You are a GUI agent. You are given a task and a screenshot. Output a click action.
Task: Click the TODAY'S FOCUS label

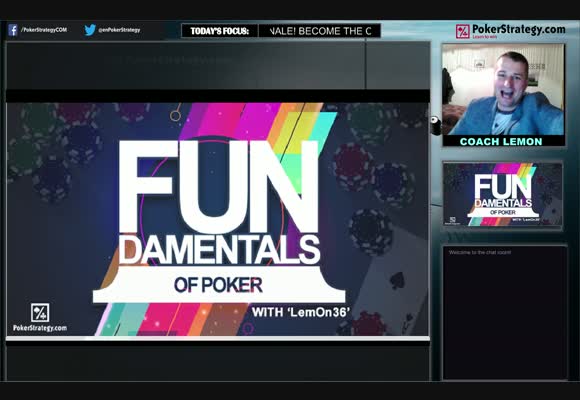point(220,31)
